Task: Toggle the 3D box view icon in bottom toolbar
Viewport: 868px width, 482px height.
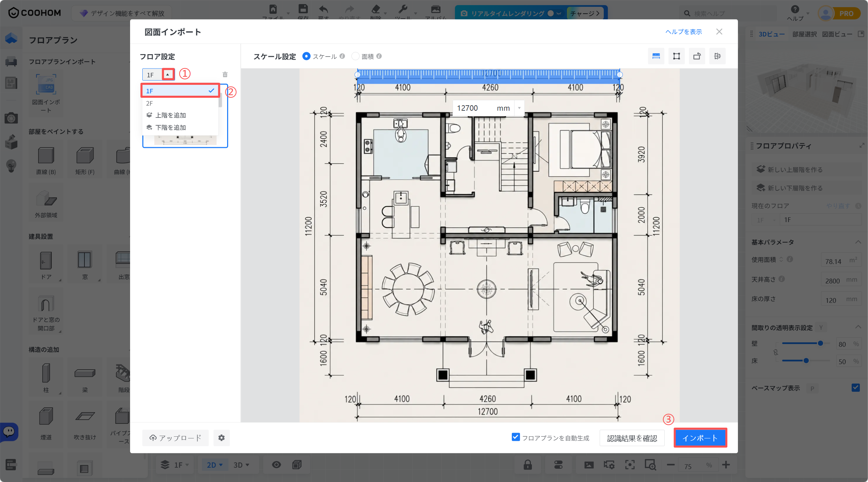Action: 297,465
